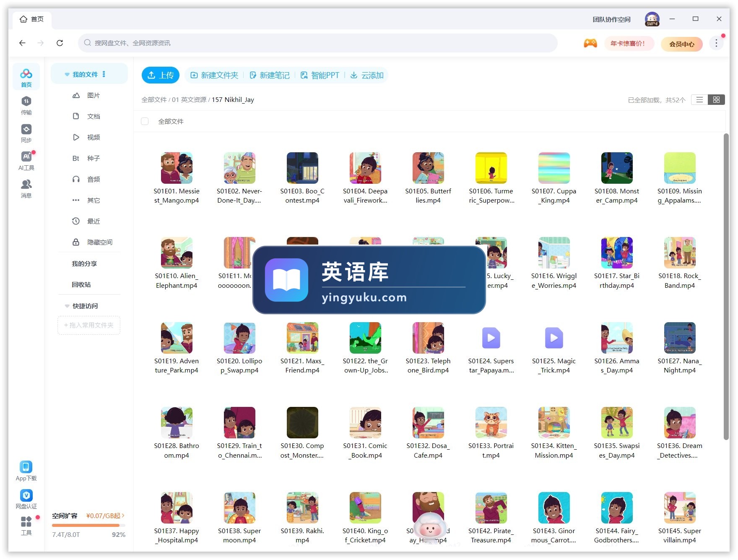
Task: Open S01E17 Star_Birthday thumbnail
Action: (617, 253)
